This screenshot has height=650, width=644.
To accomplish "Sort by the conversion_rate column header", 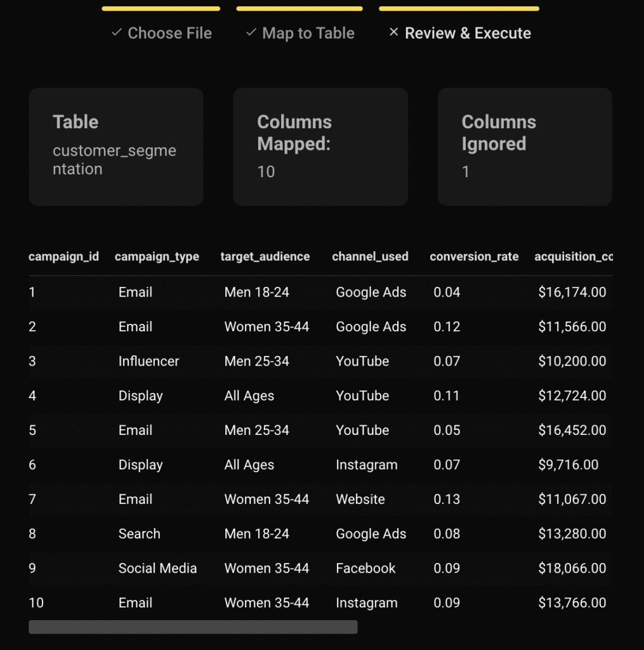I will [474, 256].
